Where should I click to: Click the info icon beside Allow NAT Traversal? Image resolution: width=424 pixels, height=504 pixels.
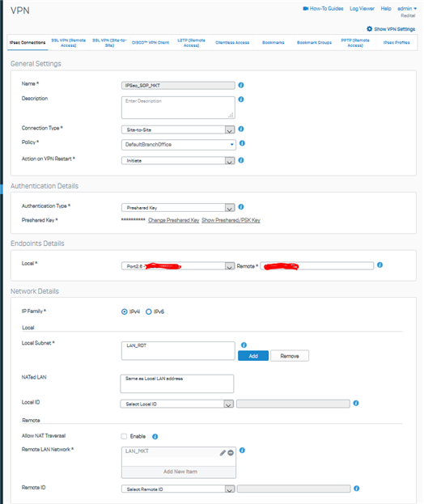click(x=155, y=437)
